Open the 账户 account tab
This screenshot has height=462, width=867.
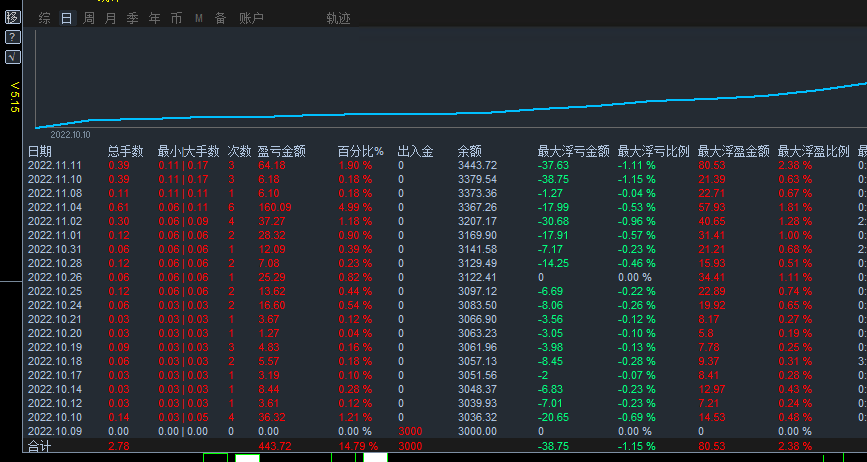(252, 18)
